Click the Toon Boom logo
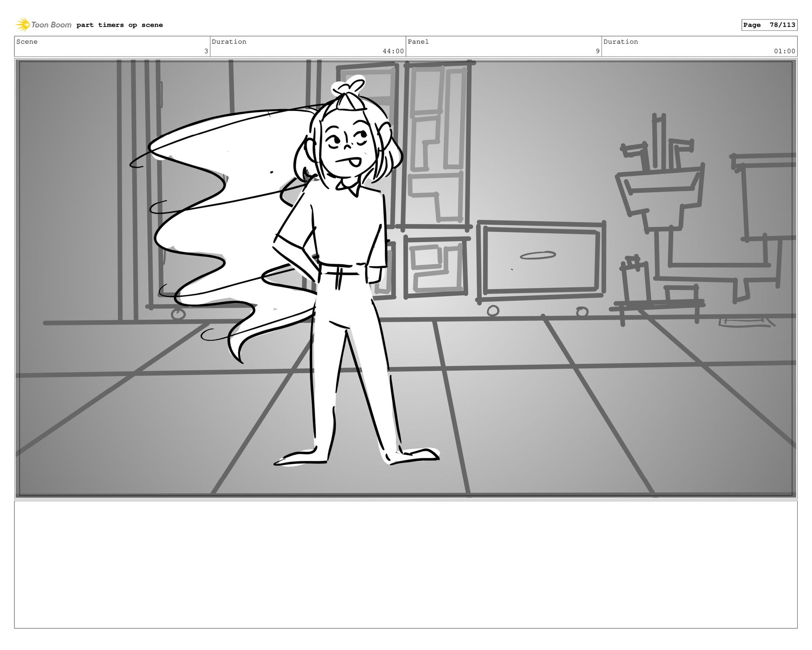Viewport: 812px width, 650px height. [44, 25]
